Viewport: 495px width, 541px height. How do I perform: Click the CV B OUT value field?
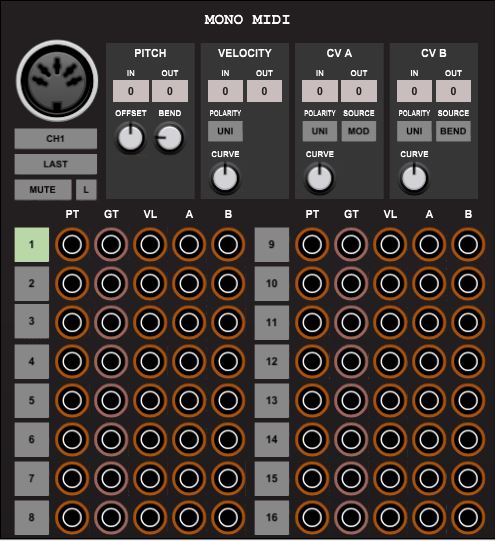pyautogui.click(x=453, y=91)
